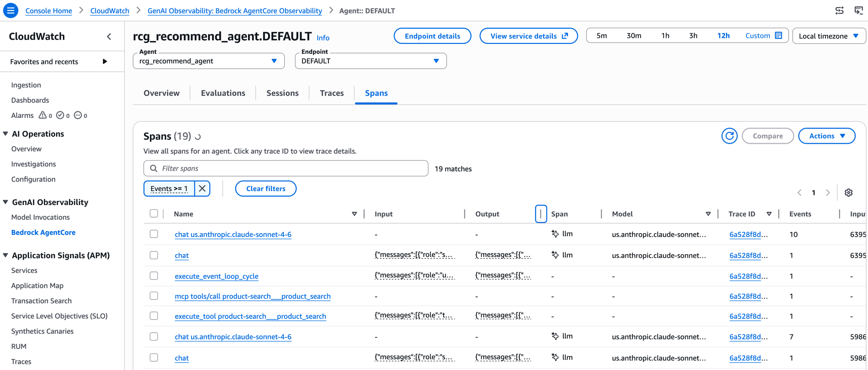Image resolution: width=868 pixels, height=370 pixels.
Task: Select the mcp tools/call product-search row checkbox
Action: [x=154, y=296]
